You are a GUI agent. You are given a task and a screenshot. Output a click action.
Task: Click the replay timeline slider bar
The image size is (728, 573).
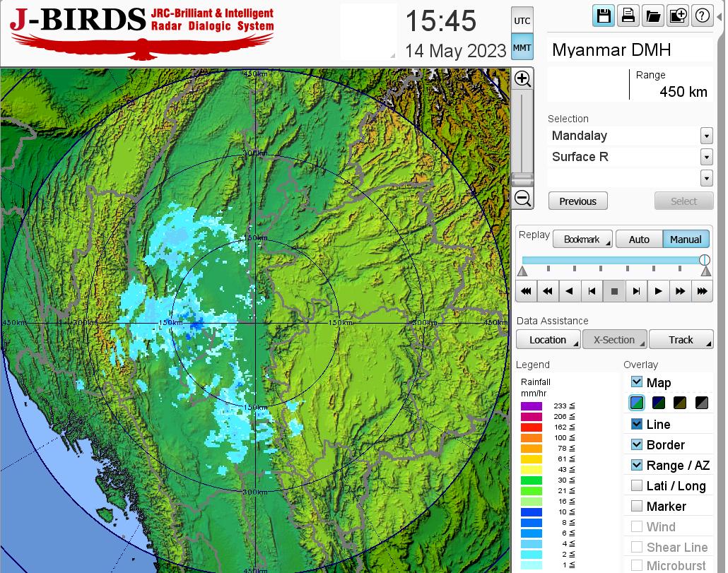coord(611,260)
